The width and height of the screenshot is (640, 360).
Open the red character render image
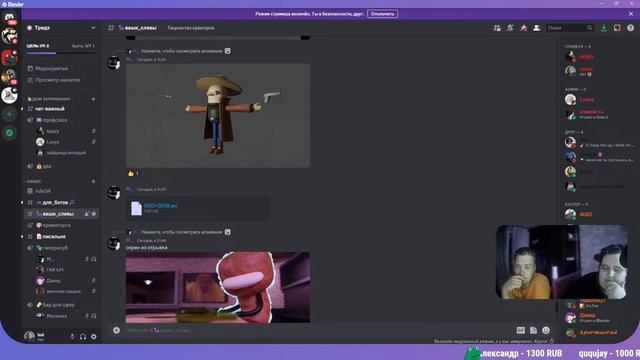[218, 287]
